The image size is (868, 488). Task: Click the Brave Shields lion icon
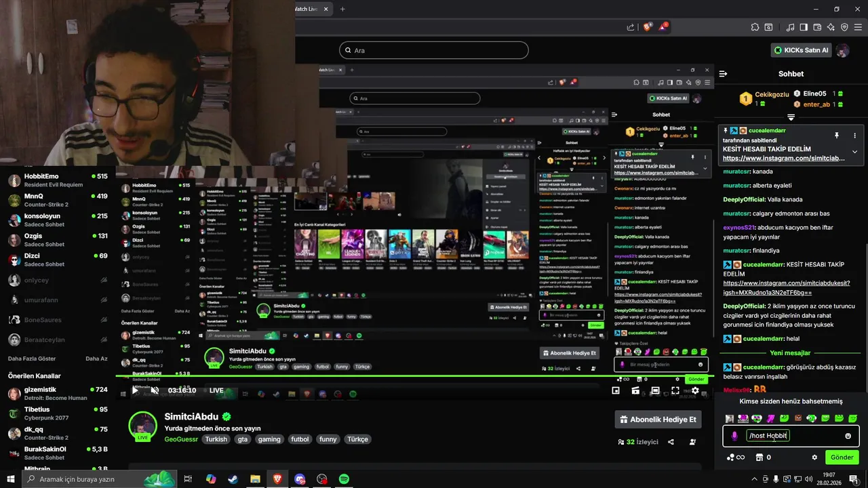[648, 27]
